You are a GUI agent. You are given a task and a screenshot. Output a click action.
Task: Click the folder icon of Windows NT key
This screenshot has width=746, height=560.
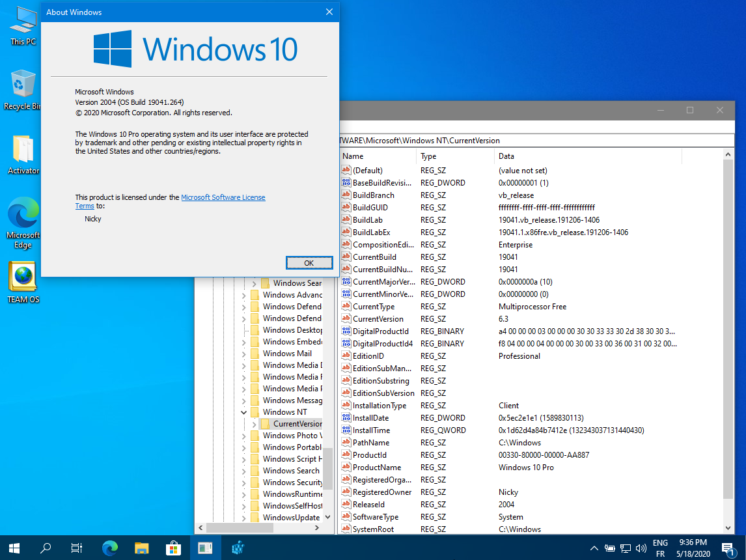click(x=255, y=412)
